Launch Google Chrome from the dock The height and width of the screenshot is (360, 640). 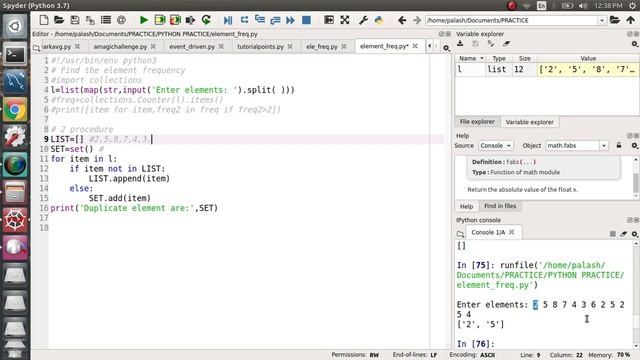pos(15,109)
